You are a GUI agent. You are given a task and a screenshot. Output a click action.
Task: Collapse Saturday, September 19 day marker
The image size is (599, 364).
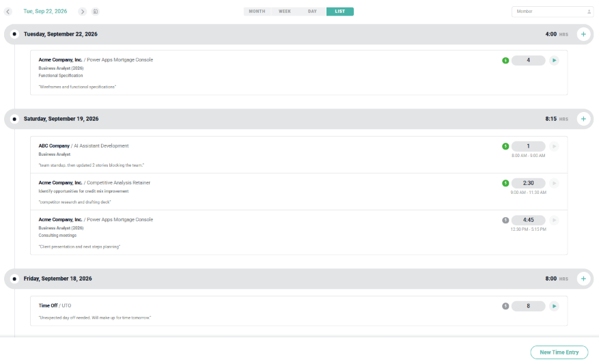[14, 119]
